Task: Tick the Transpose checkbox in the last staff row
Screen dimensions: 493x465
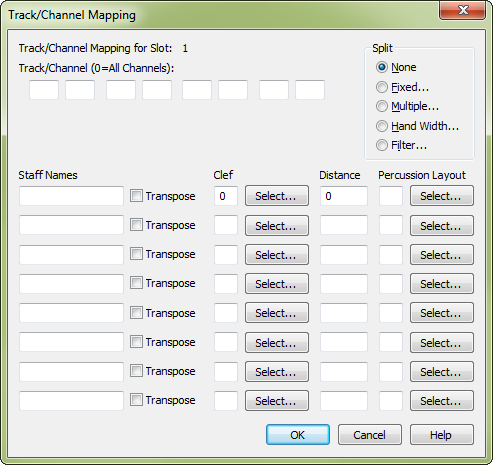Action: pyautogui.click(x=136, y=400)
